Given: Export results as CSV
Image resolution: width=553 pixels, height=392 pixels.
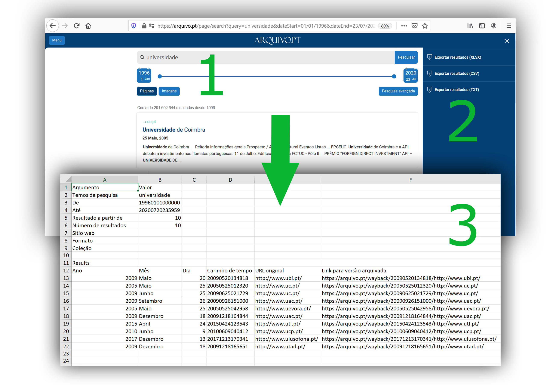Looking at the screenshot, I should point(457,73).
